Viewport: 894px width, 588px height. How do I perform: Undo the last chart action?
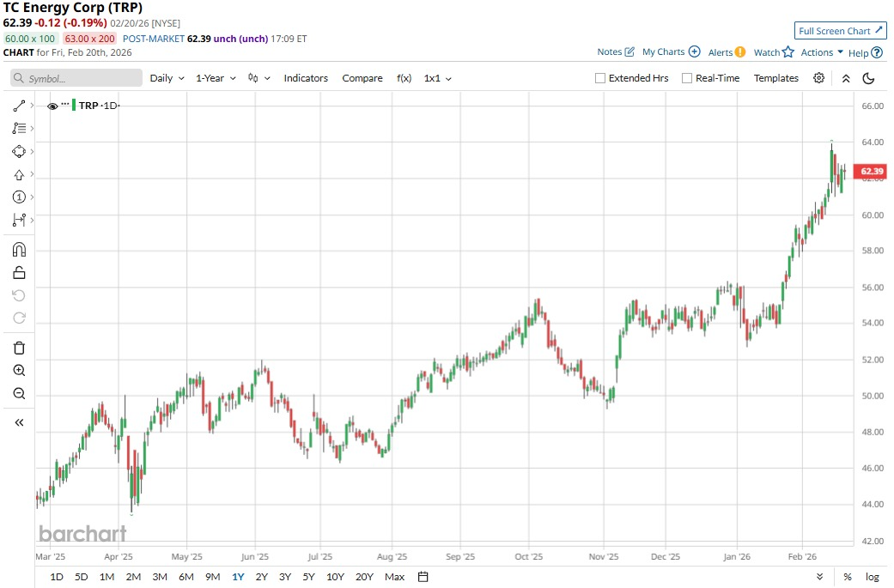19,295
